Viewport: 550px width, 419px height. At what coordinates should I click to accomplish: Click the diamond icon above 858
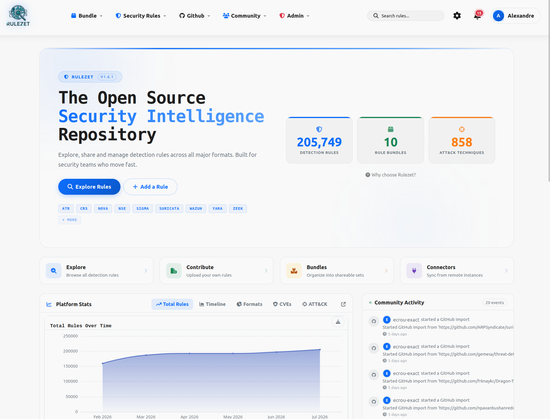point(462,129)
